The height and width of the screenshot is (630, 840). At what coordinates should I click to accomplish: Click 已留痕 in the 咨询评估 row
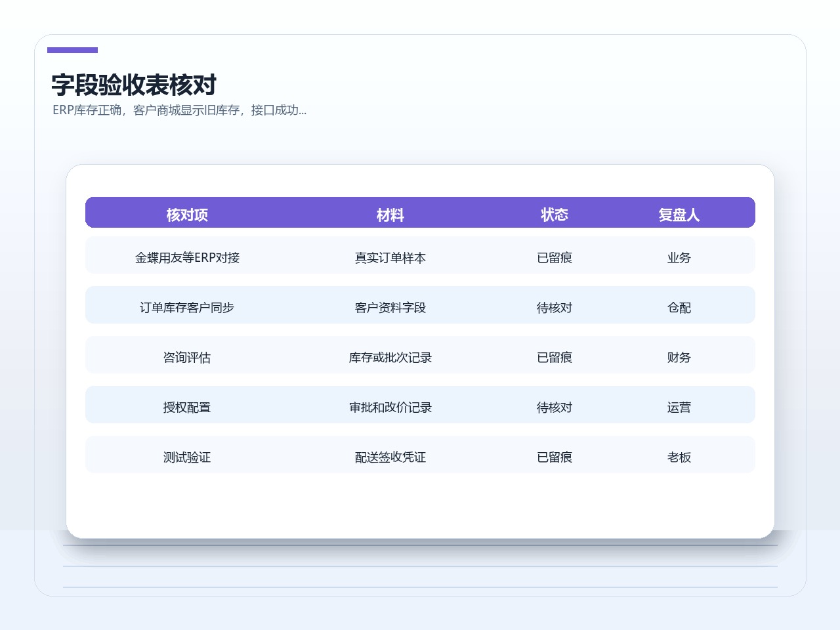555,358
